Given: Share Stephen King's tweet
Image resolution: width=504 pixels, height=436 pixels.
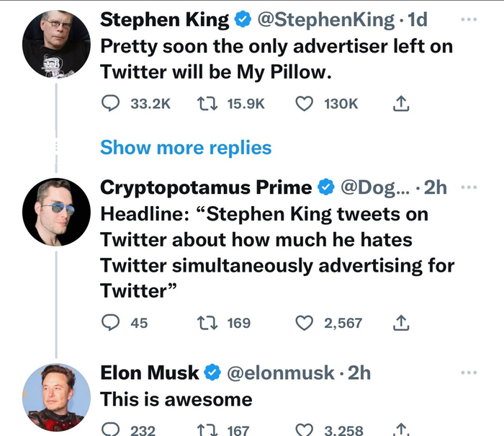Looking at the screenshot, I should click(x=401, y=104).
